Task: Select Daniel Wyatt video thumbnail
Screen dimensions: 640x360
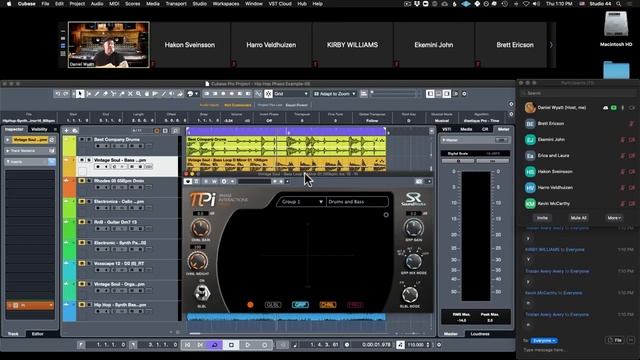Action: coord(109,45)
